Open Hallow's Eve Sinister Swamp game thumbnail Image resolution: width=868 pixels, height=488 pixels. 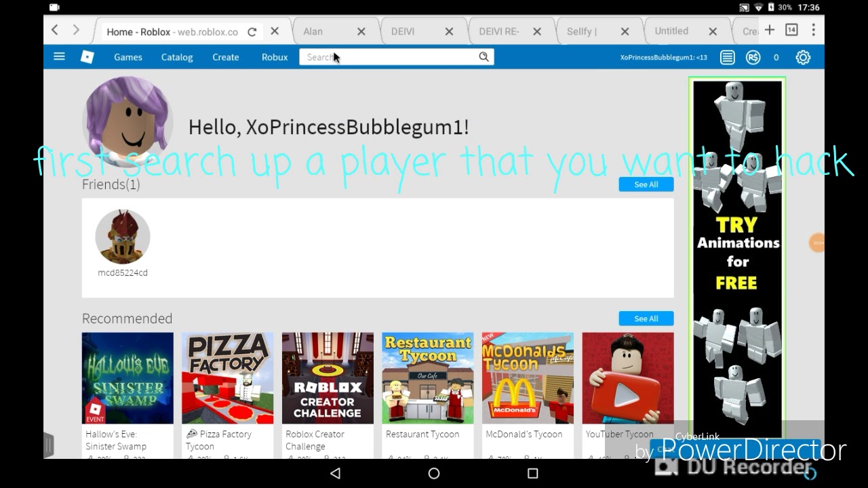point(127,378)
